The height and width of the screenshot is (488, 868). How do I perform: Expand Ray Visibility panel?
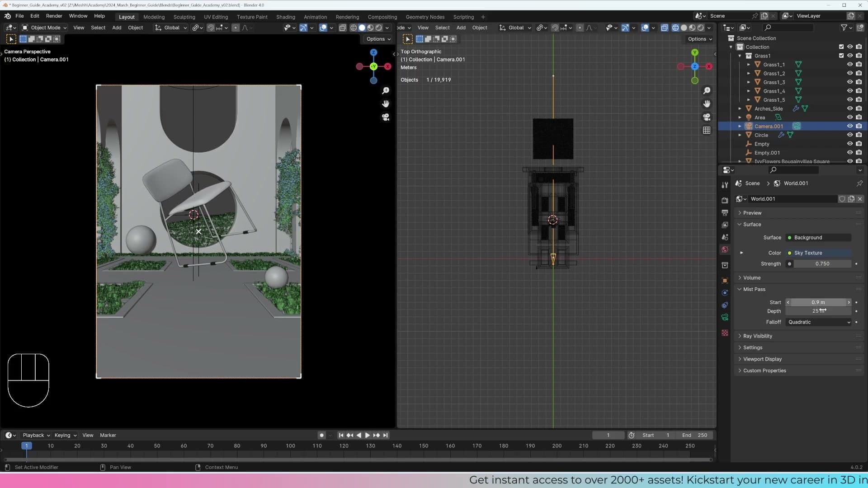tap(757, 336)
